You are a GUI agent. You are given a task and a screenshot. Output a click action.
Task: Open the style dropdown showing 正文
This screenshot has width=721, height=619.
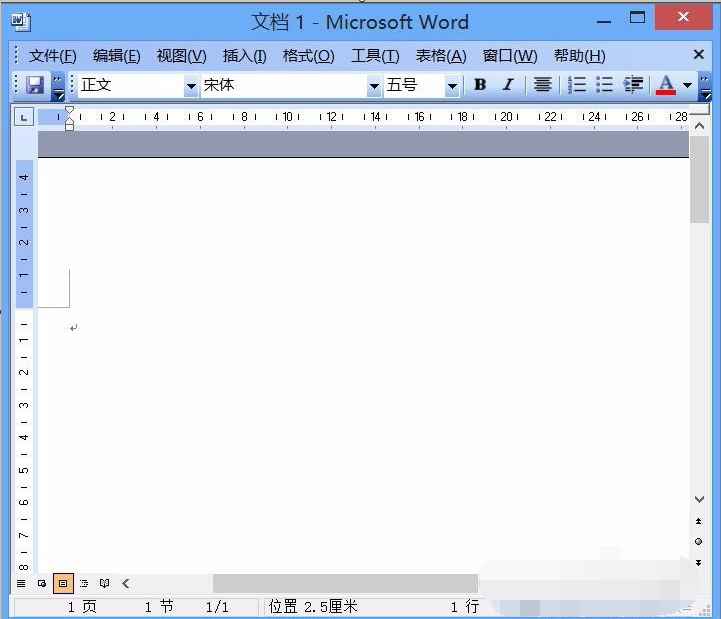[x=191, y=86]
